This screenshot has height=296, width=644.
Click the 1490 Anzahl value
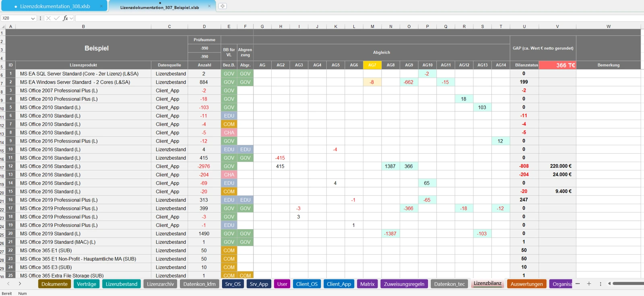point(204,234)
